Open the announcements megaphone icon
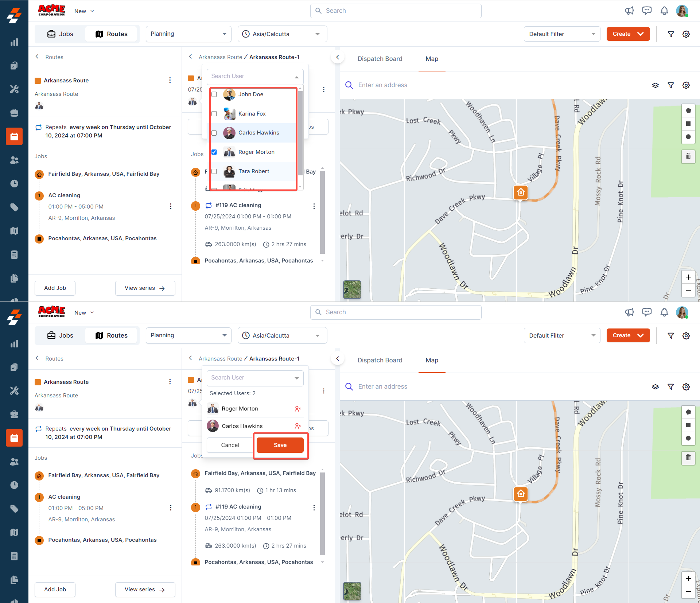The image size is (700, 603). (629, 11)
